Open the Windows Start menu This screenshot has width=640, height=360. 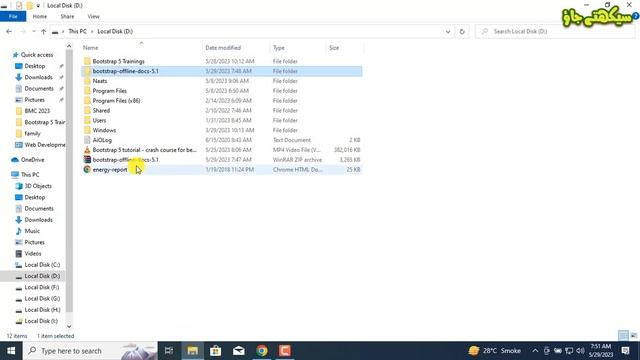11,351
